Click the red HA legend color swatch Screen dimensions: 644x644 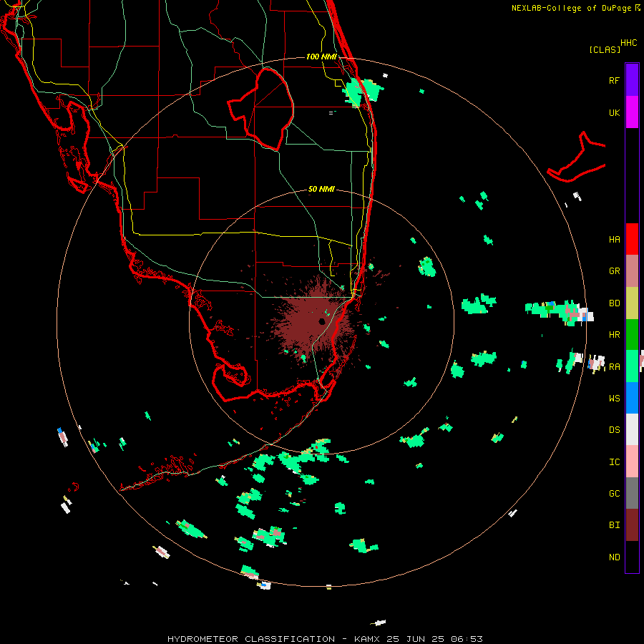pyautogui.click(x=632, y=239)
